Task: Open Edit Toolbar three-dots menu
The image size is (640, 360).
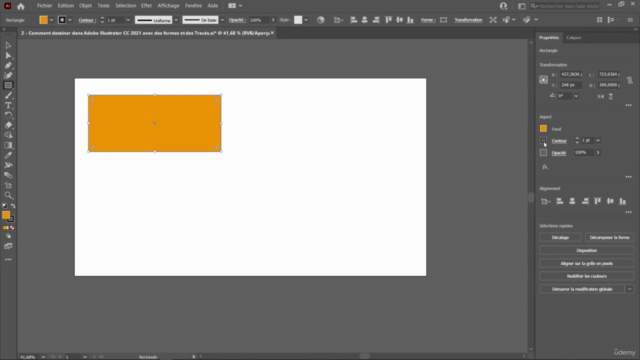Action: coord(8,260)
